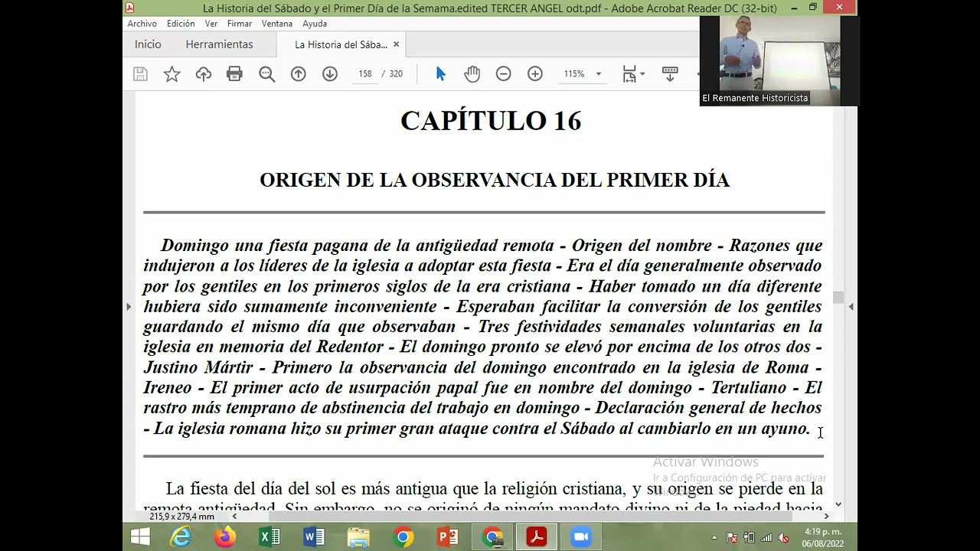This screenshot has width=980, height=551.
Task: Zoom in with plus circle icon
Action: [x=535, y=74]
